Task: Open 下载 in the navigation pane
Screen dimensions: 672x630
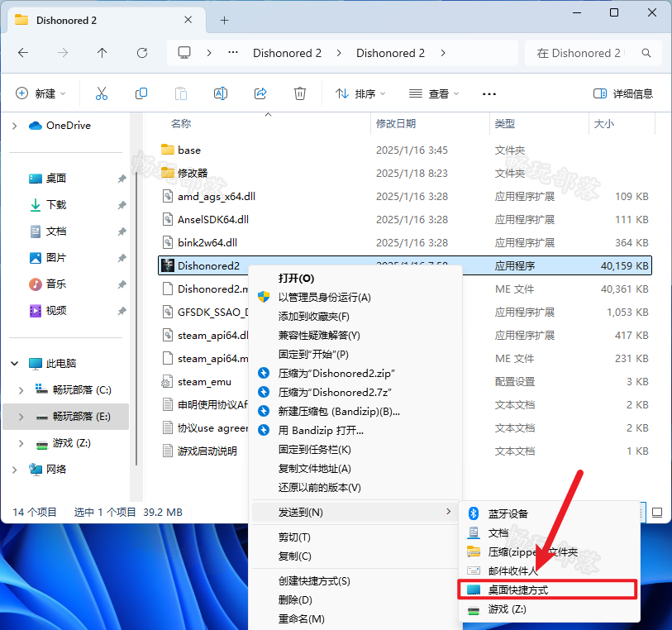Action: click(x=56, y=205)
